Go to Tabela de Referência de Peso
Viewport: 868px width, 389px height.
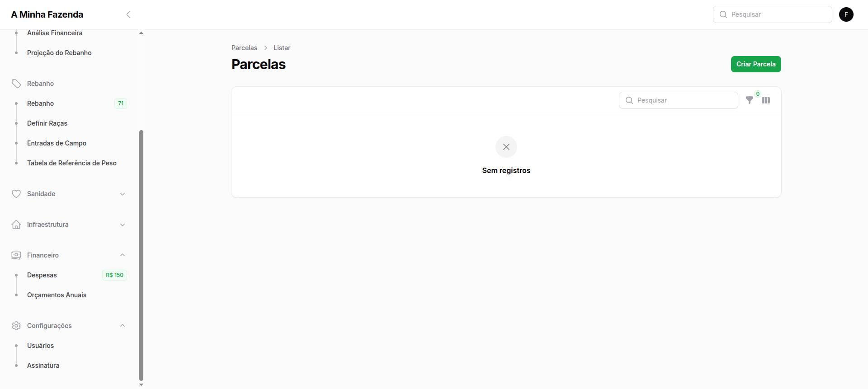coord(72,163)
